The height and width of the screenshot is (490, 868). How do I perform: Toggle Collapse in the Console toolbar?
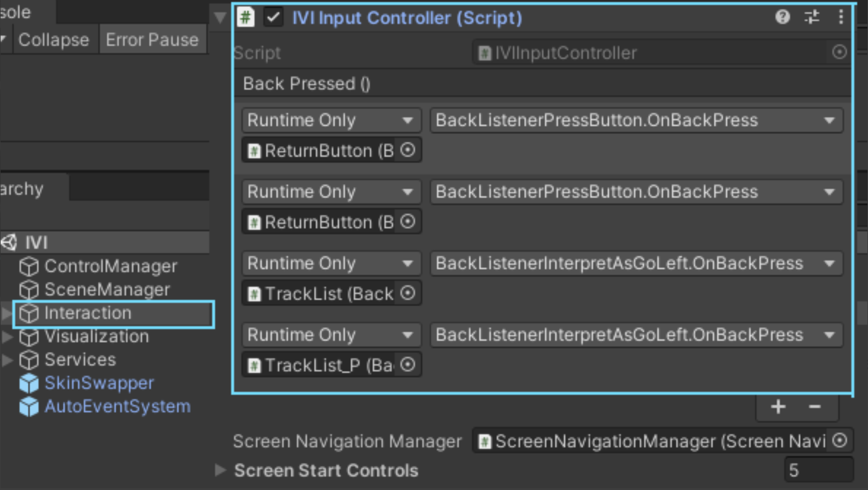(54, 40)
